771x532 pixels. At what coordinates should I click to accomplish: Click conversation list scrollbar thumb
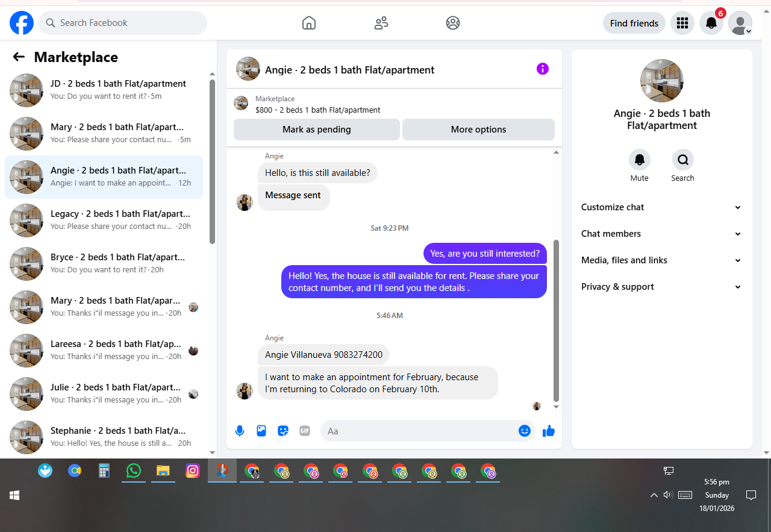click(x=212, y=161)
